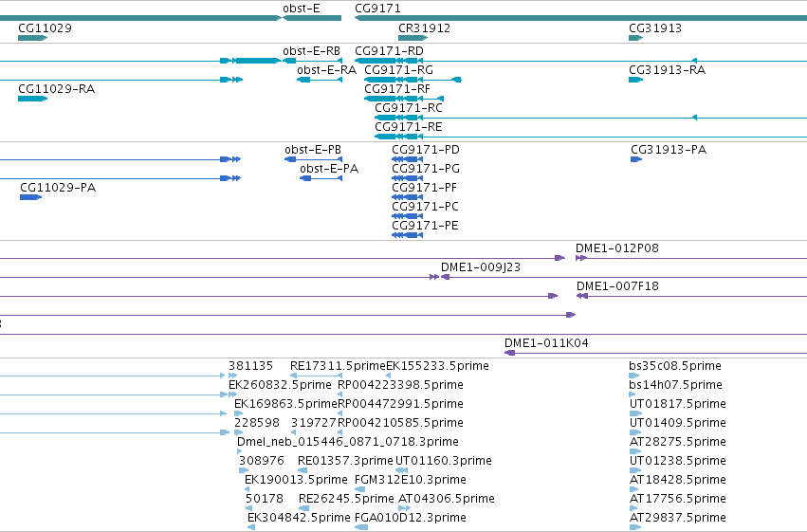Click EST AT29837.5prime
The image size is (807, 532).
[x=678, y=518]
